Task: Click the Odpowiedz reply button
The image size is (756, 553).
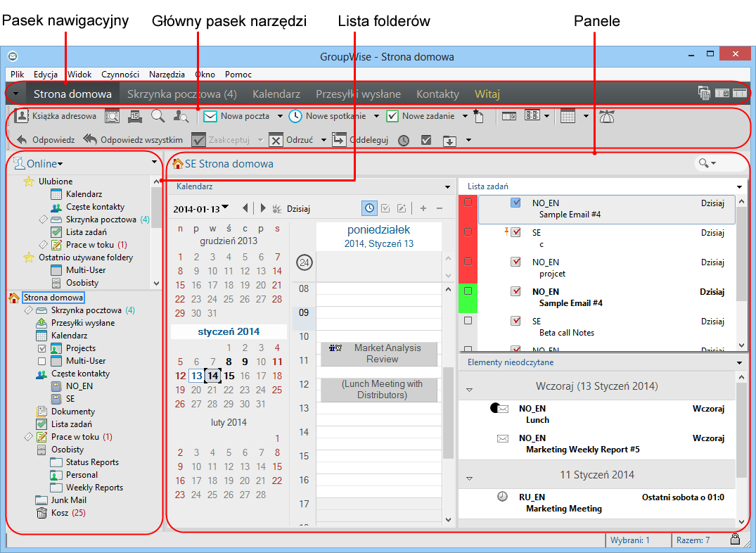Action: pyautogui.click(x=46, y=140)
